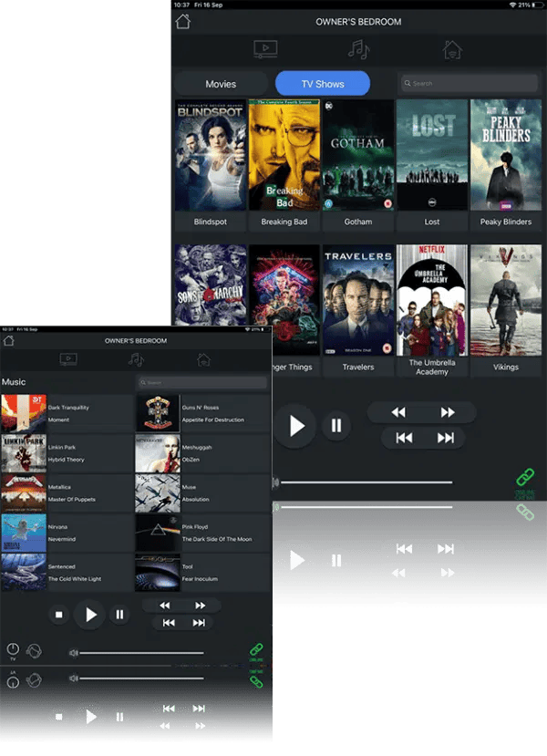The image size is (547, 756).
Task: Adjust the top volume slider on TV Shows screen
Action: click(366, 482)
